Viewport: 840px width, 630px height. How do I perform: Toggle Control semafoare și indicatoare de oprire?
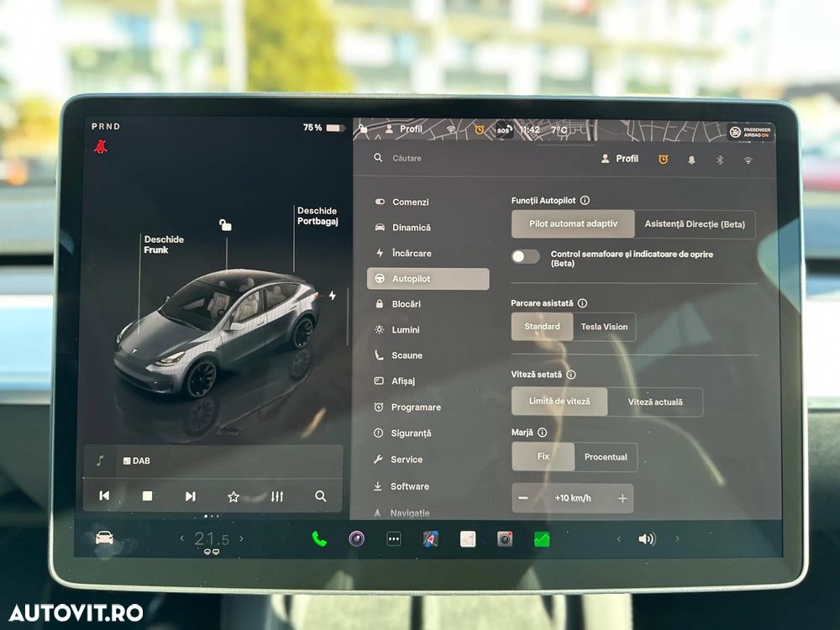(x=525, y=256)
